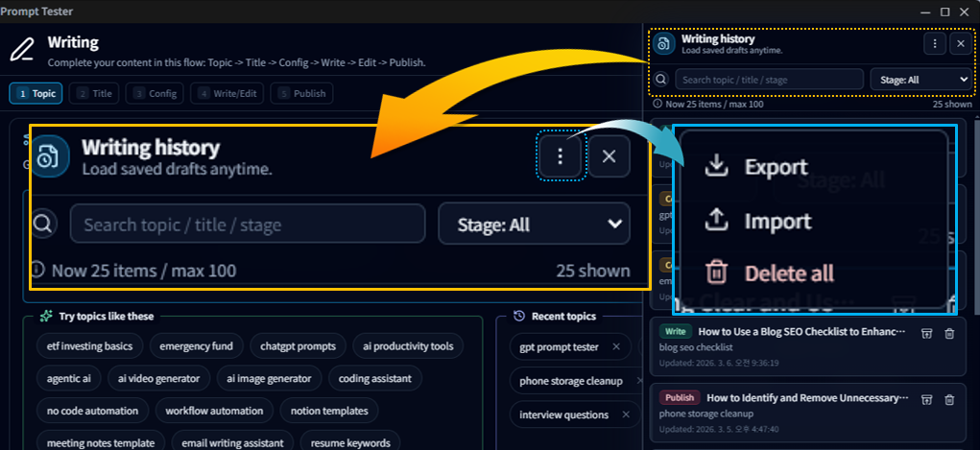Click the pencil icon beside Writing heading
The width and height of the screenshot is (980, 450).
(x=23, y=50)
